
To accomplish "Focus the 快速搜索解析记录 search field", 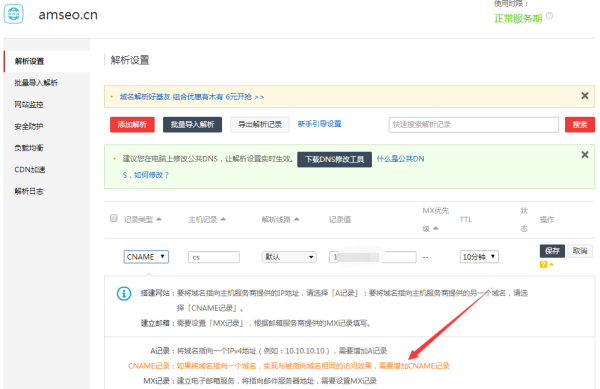I will pos(473,125).
